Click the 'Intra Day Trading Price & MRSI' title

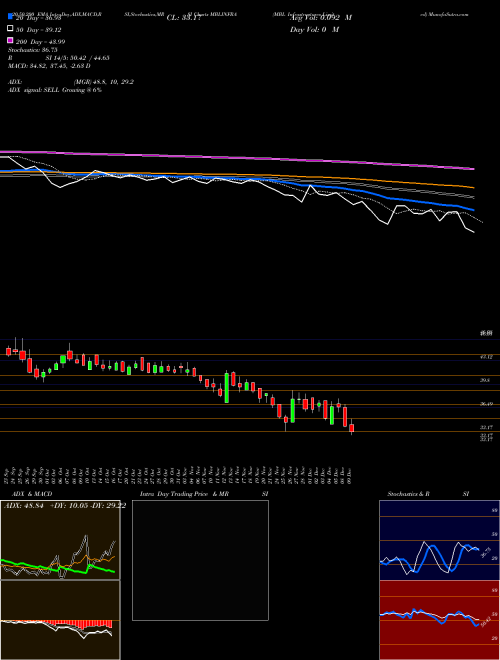[204, 494]
